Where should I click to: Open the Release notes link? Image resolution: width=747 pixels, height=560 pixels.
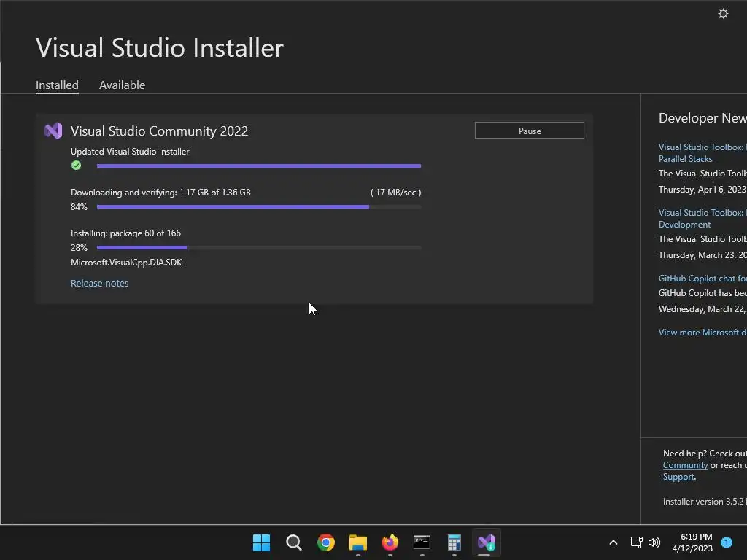click(99, 284)
